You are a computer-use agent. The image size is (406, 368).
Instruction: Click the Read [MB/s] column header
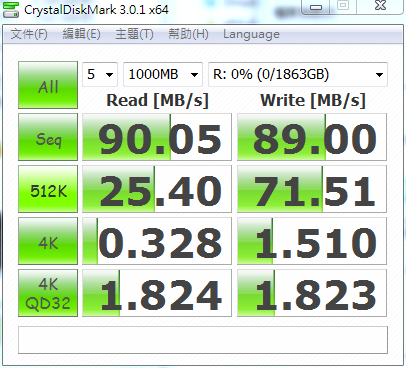[157, 101]
